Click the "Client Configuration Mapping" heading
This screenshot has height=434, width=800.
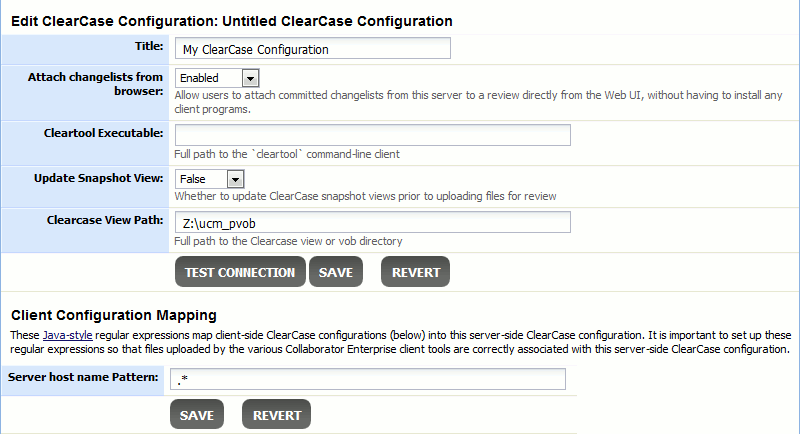click(x=114, y=314)
